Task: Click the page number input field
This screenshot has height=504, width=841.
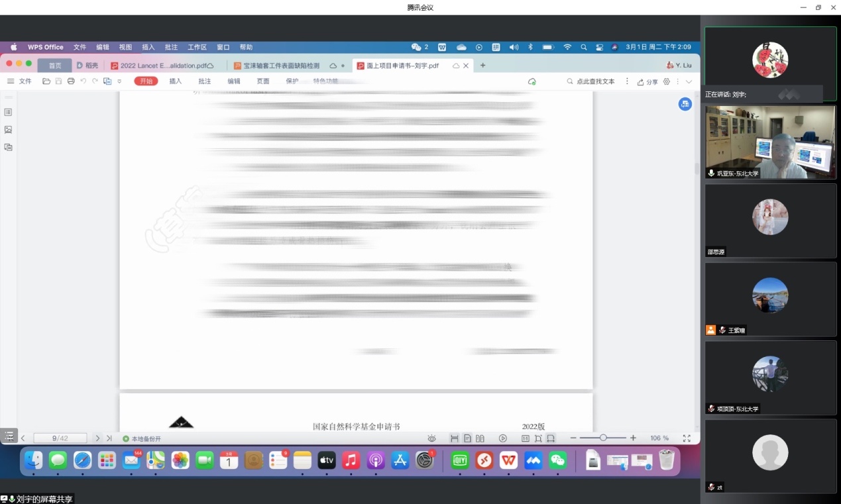Action: (60, 438)
